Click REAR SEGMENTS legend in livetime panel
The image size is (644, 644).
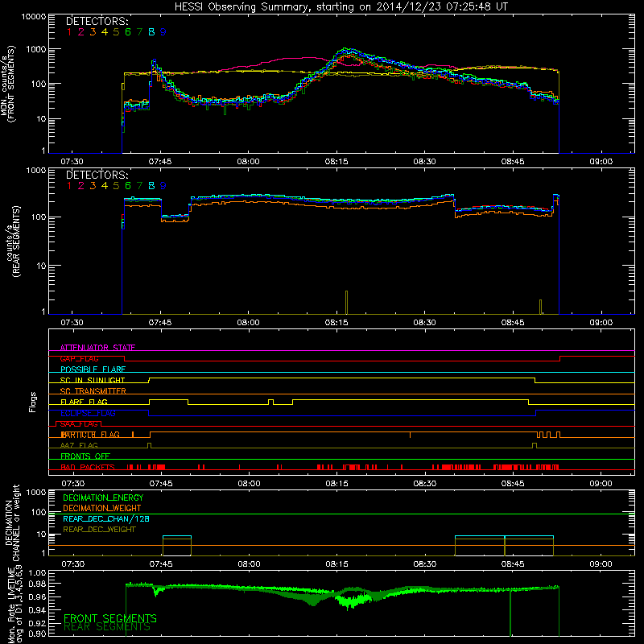coord(107,627)
